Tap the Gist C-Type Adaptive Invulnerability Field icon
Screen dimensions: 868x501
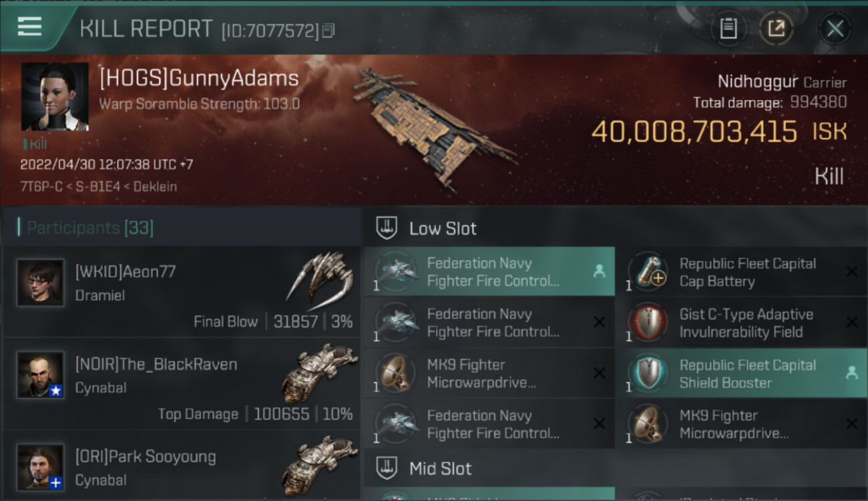647,323
